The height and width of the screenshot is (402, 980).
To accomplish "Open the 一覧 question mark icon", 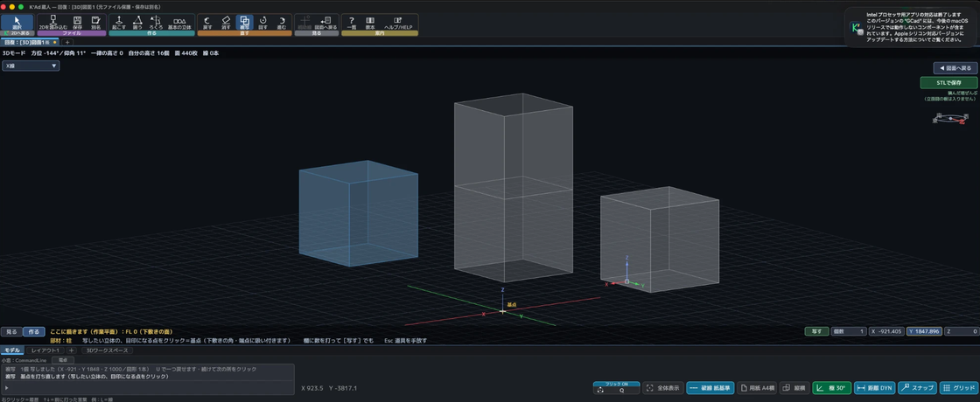I will click(x=351, y=23).
